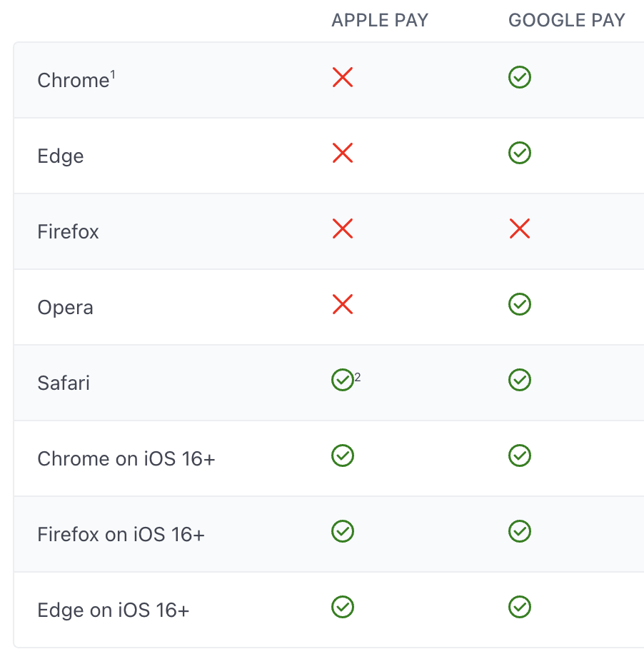Screen dimensions: 644x654
Task: Click the GOOGLE PAY column header
Action: click(x=566, y=20)
